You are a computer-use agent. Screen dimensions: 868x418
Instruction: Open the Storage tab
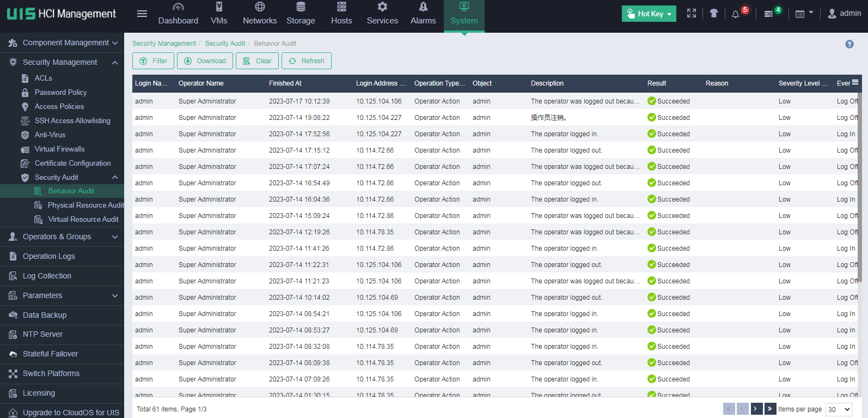coord(301,15)
